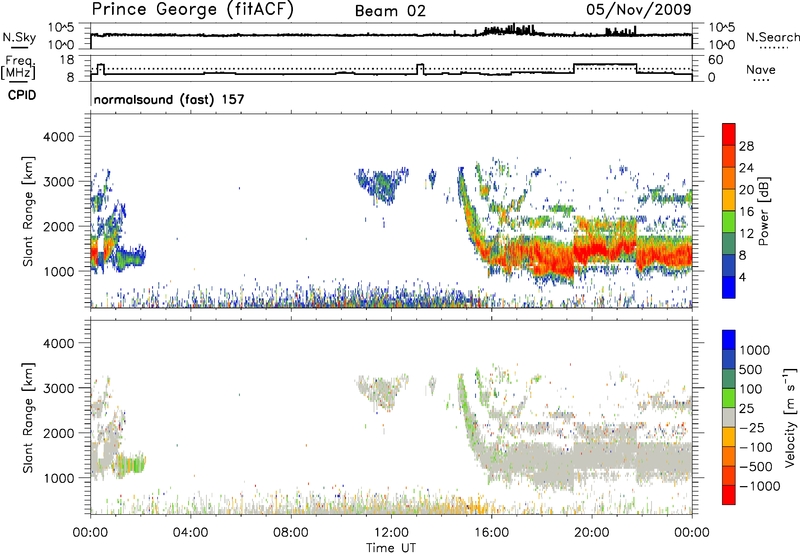Viewport: 800px width, 554px height.
Task: Click the '25' velocity colorbar label
Action: pos(746,409)
